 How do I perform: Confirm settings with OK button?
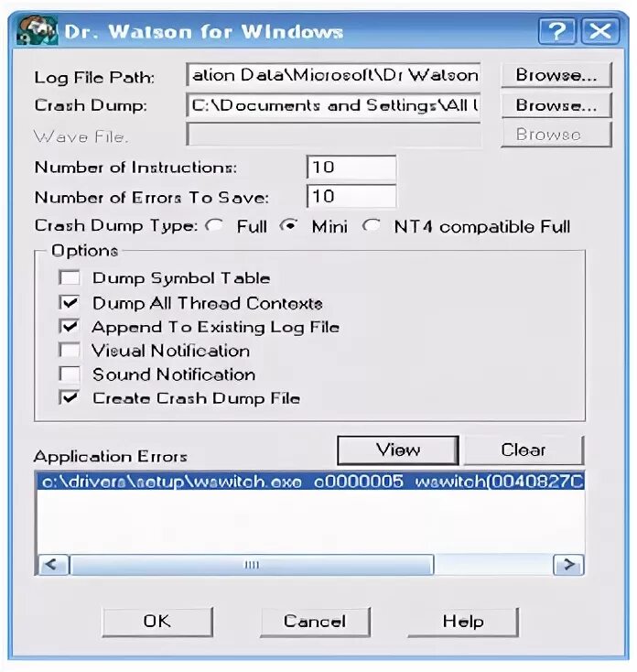click(157, 622)
